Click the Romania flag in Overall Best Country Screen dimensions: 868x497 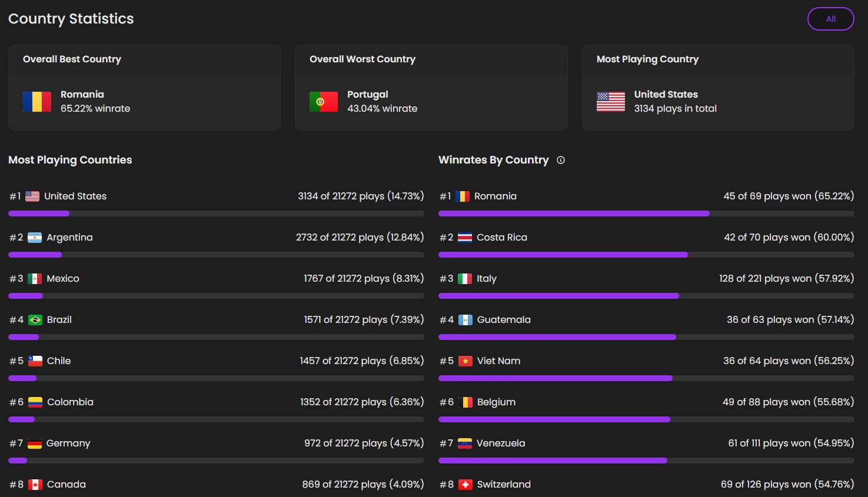pyautogui.click(x=36, y=102)
